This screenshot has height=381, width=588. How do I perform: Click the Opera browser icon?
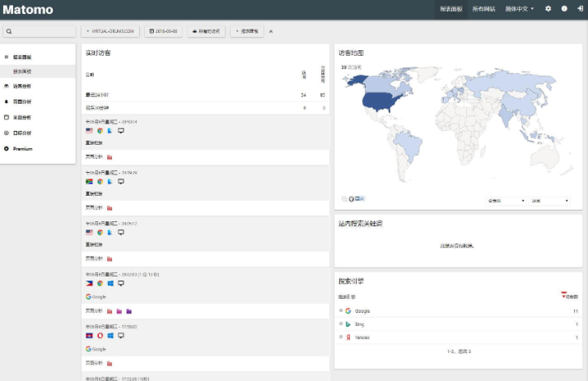(100, 336)
